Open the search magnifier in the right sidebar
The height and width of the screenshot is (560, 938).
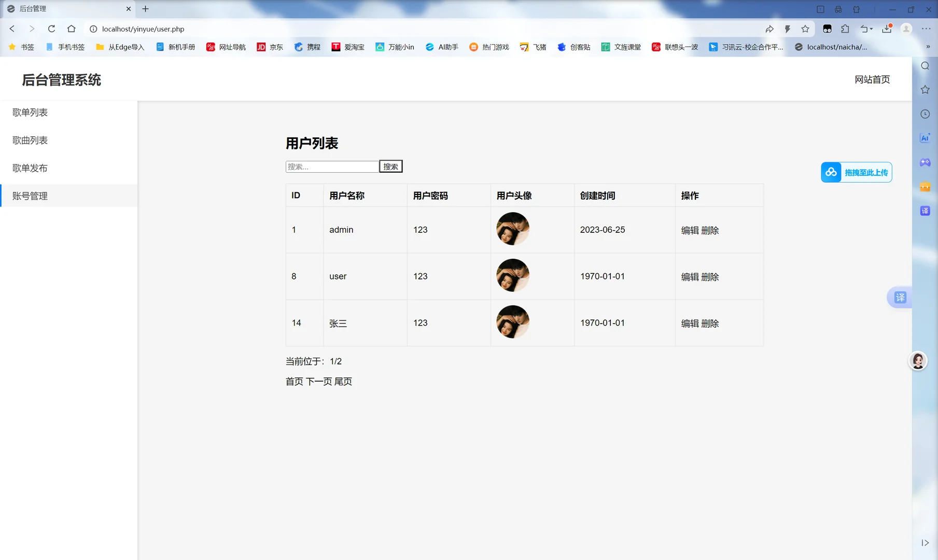pyautogui.click(x=925, y=66)
